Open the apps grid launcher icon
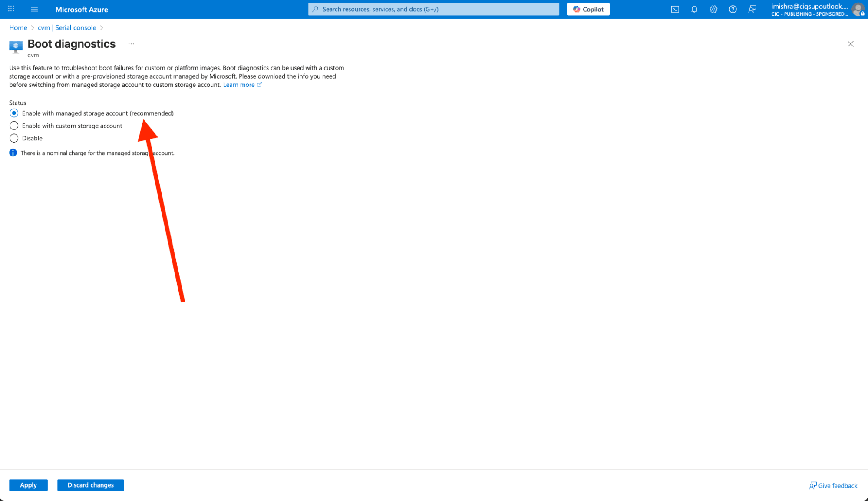This screenshot has width=868, height=501. [11, 9]
